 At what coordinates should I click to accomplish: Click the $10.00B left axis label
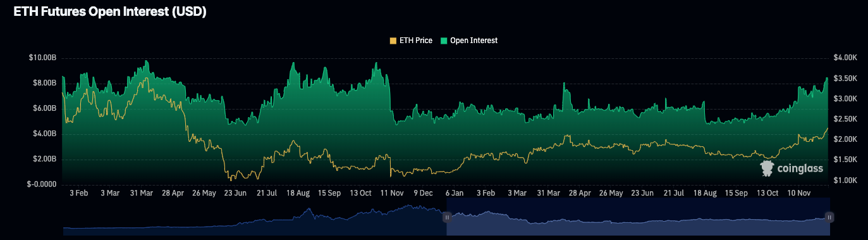coord(42,58)
